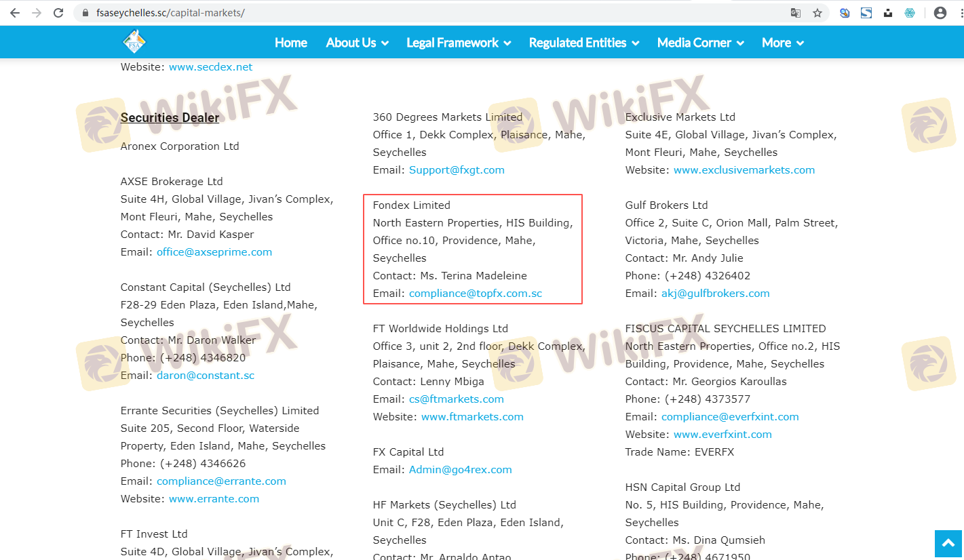Click the Support@fxgt.com email link
Viewport: 964px width, 560px height.
click(x=457, y=170)
